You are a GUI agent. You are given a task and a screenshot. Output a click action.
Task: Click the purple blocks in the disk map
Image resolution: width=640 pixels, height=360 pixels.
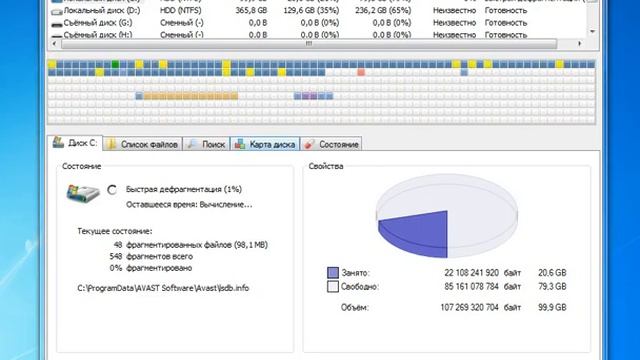tap(309, 96)
